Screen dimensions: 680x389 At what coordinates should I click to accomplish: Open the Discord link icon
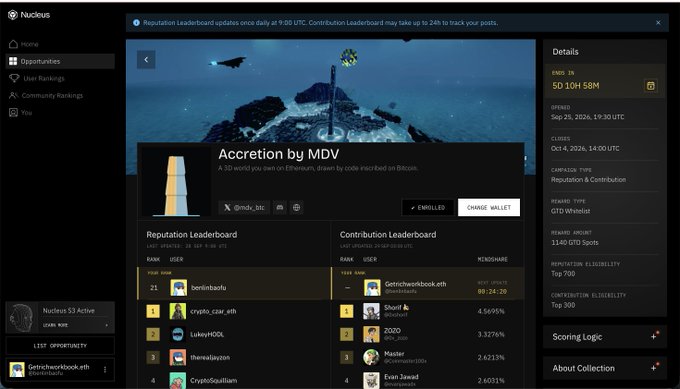pyautogui.click(x=280, y=207)
